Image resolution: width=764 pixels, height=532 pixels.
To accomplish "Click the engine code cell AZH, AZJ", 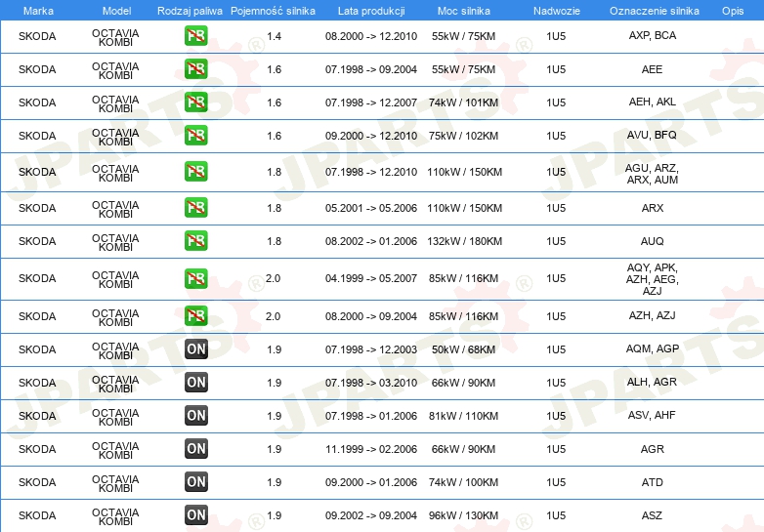I will point(653,315).
